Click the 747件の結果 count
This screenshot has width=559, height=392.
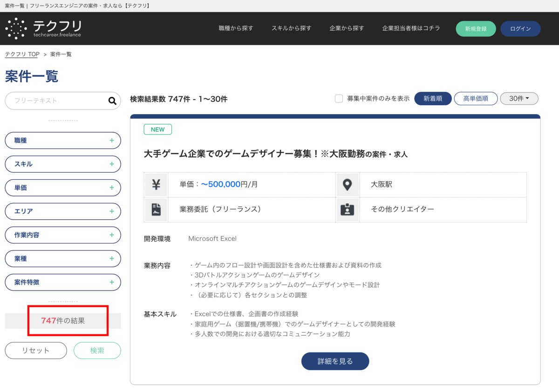click(x=63, y=321)
